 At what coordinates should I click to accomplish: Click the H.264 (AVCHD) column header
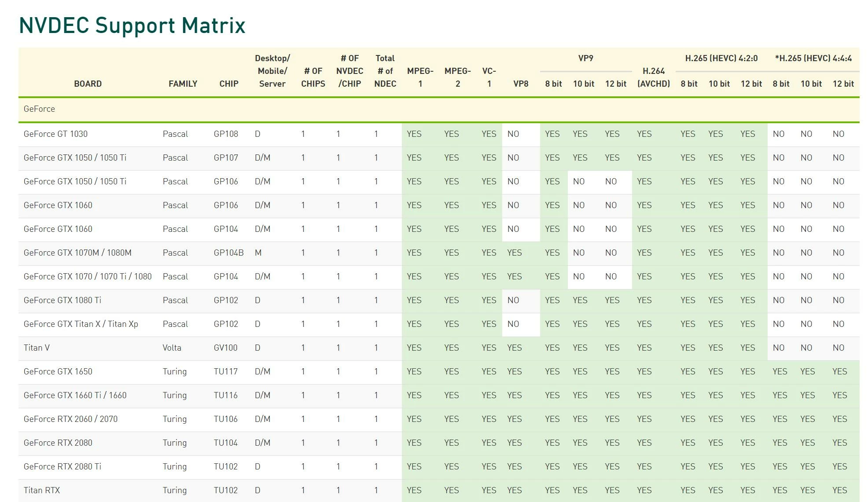pos(653,77)
